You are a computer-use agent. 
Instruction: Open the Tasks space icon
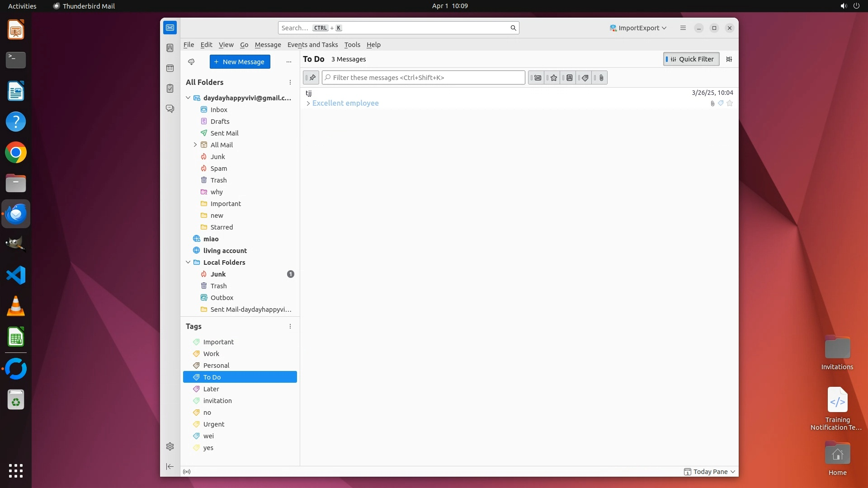[x=170, y=89]
